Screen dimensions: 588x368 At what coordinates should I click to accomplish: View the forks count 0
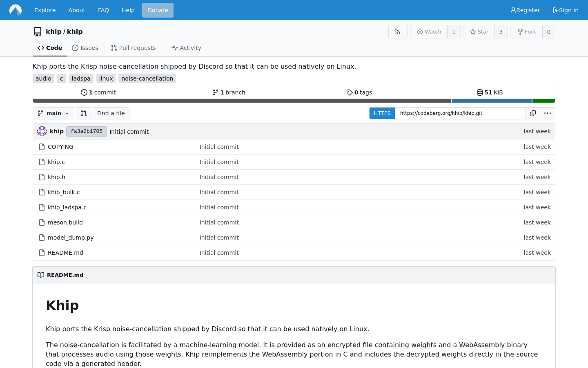549,32
